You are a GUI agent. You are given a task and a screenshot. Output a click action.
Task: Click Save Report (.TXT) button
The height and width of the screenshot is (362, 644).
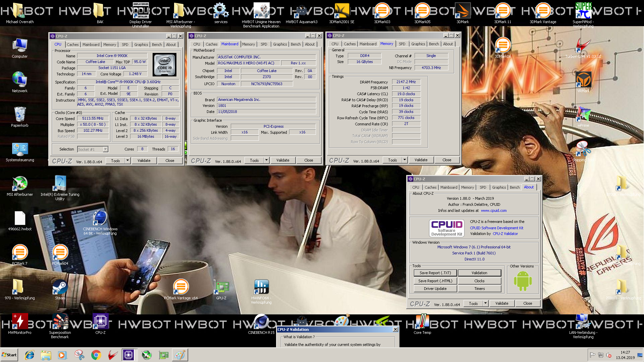(435, 273)
